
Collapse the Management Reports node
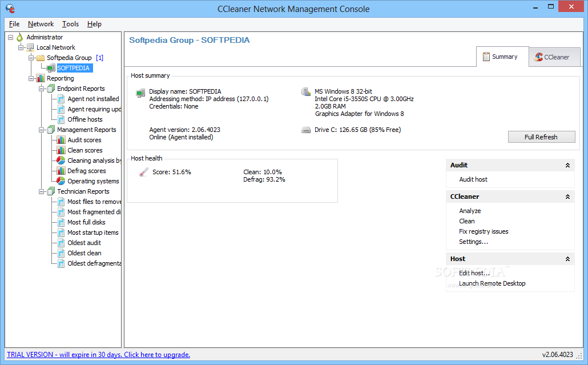pyautogui.click(x=41, y=130)
